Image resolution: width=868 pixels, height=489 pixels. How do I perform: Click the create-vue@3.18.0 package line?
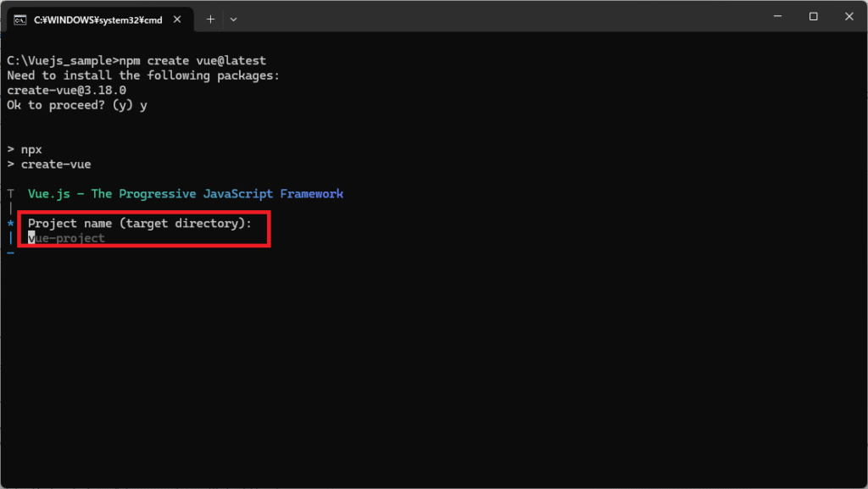coord(66,91)
